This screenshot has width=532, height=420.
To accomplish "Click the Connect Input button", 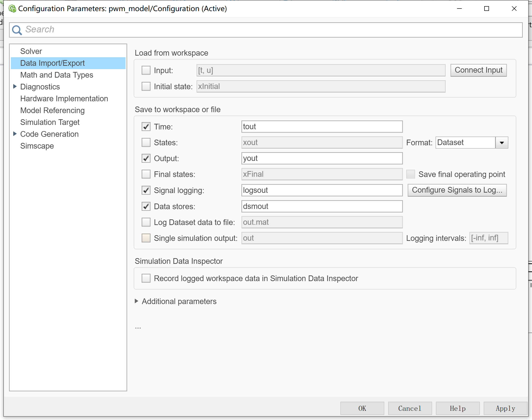I will point(478,70).
